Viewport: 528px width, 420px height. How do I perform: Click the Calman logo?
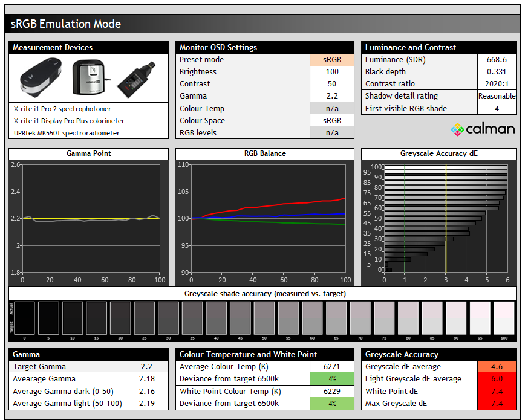483,129
